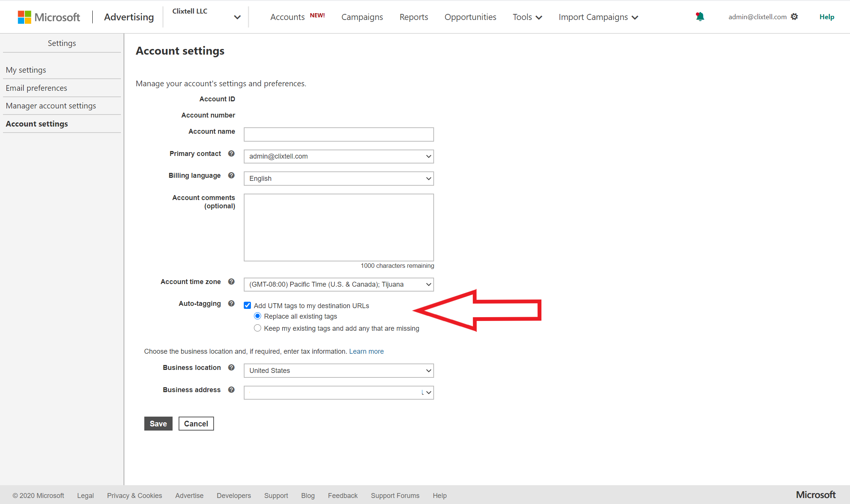Screen dimensions: 850x504
Task: Click the Save button
Action: (x=158, y=423)
